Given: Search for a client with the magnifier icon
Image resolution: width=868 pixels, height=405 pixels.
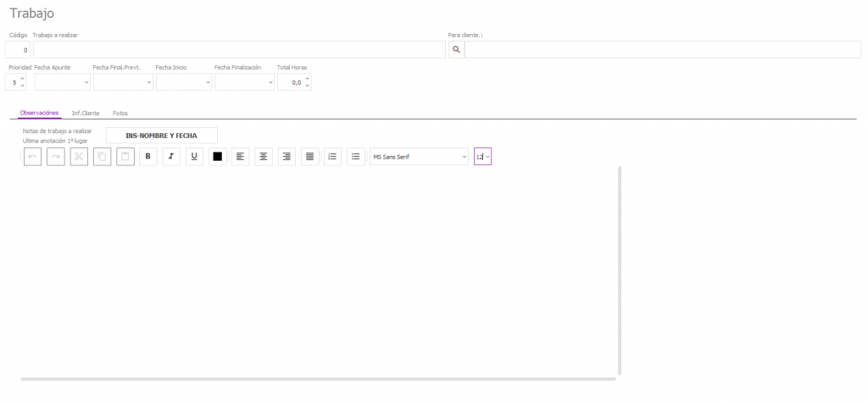Looking at the screenshot, I should pos(456,50).
